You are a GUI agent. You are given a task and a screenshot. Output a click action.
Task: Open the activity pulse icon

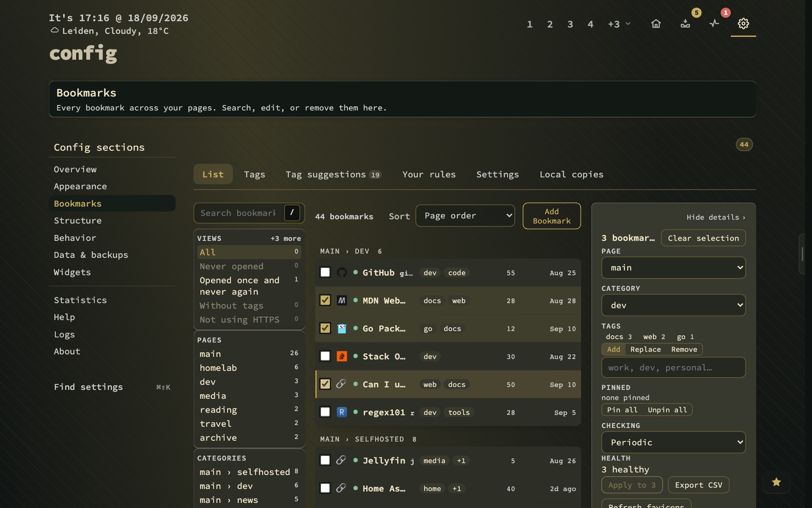714,24
